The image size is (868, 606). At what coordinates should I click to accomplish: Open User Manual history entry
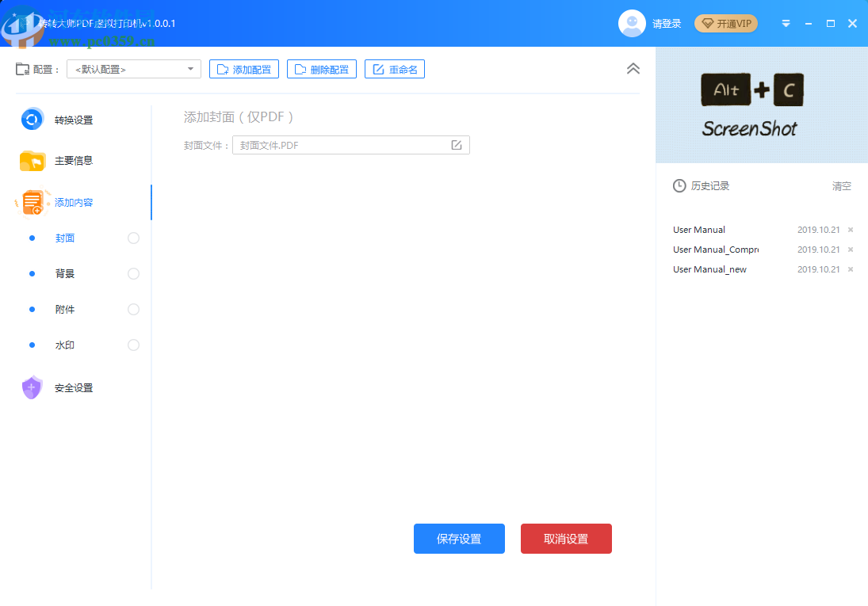(698, 230)
